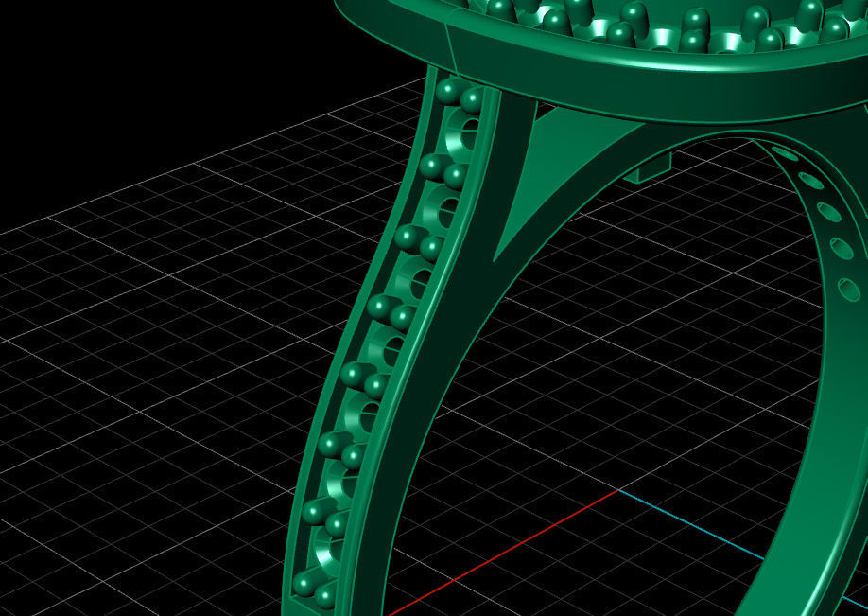The height and width of the screenshot is (616, 868).
Task: Select the topmost bead prong pair on the shank
Action: pos(460,96)
